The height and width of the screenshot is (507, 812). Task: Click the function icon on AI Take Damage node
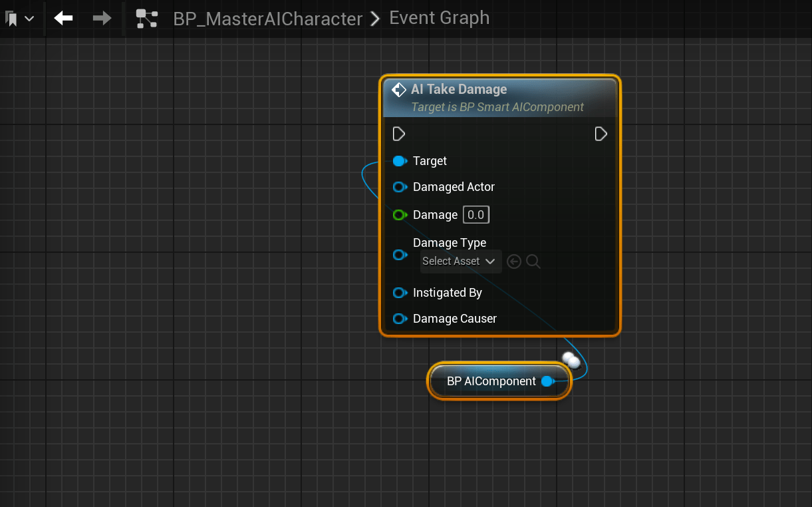(399, 90)
